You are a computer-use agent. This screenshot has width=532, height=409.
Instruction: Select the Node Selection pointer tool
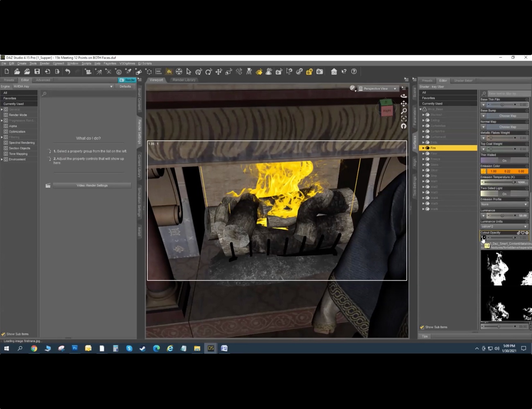[x=189, y=72]
